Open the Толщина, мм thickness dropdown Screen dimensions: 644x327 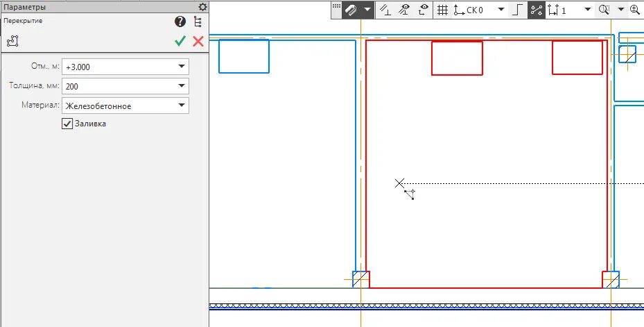[182, 86]
